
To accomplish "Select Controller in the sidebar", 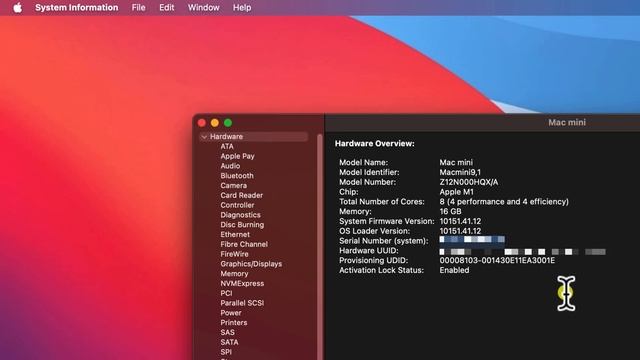I will 237,205.
